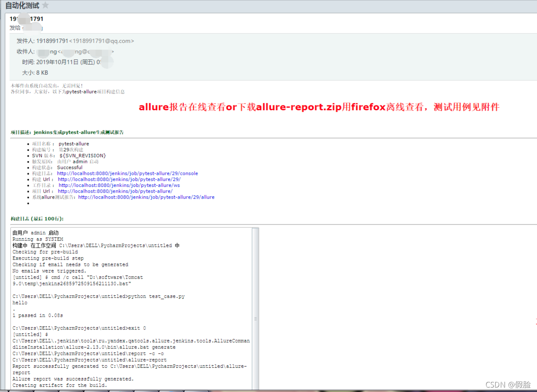Click the email subject 自动化测试
This screenshot has height=392, width=537.
coord(22,5)
